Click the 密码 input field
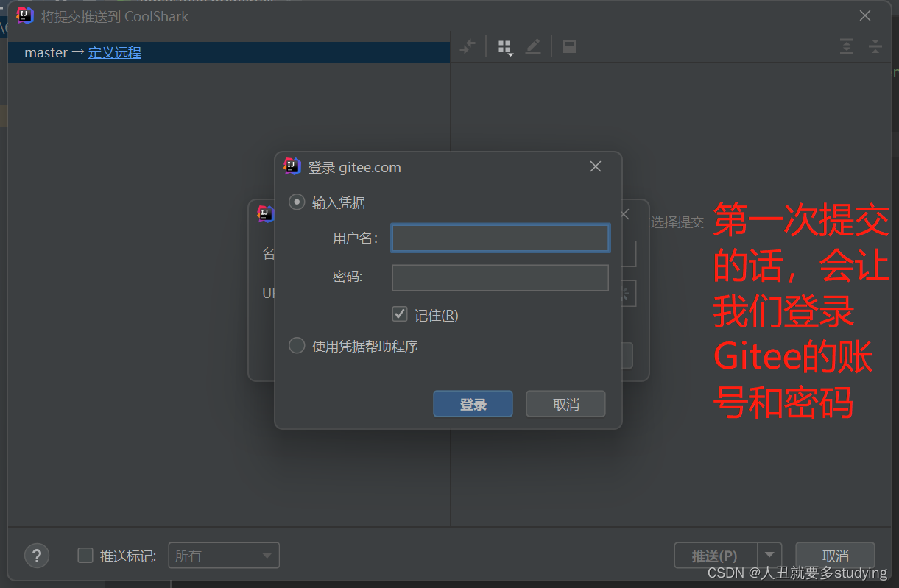Viewport: 899px width, 588px height. [500, 277]
